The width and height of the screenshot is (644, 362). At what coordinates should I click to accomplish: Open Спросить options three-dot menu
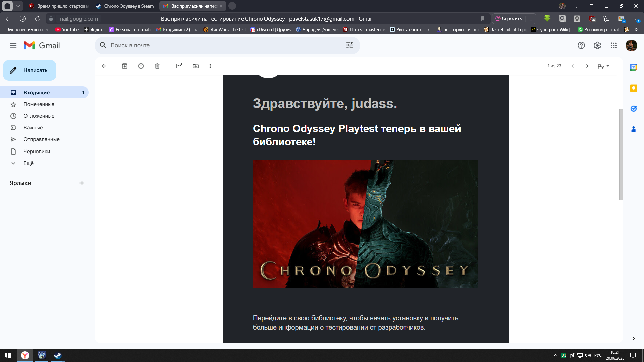pyautogui.click(x=531, y=19)
